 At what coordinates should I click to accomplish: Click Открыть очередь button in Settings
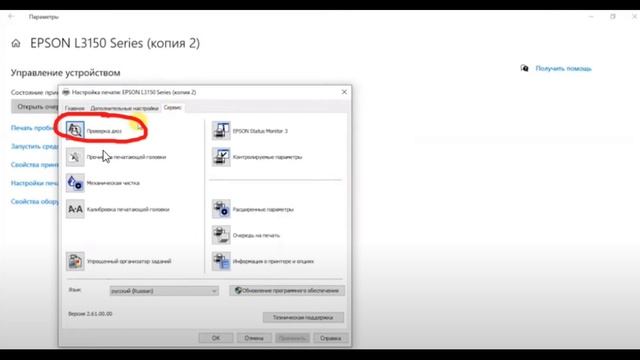click(x=35, y=107)
